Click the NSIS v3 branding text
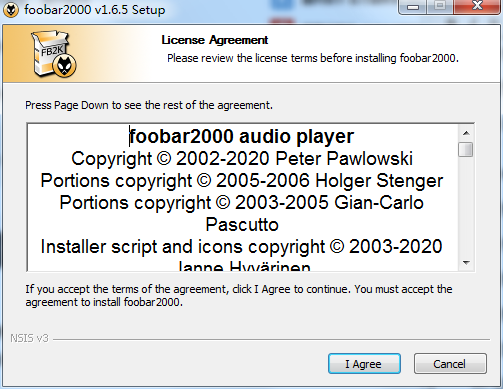The width and height of the screenshot is (503, 389). pos(29,338)
